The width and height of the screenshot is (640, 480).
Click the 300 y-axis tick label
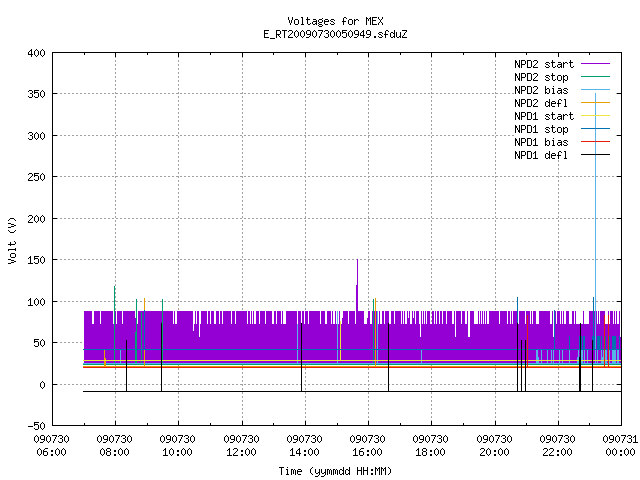click(x=36, y=136)
